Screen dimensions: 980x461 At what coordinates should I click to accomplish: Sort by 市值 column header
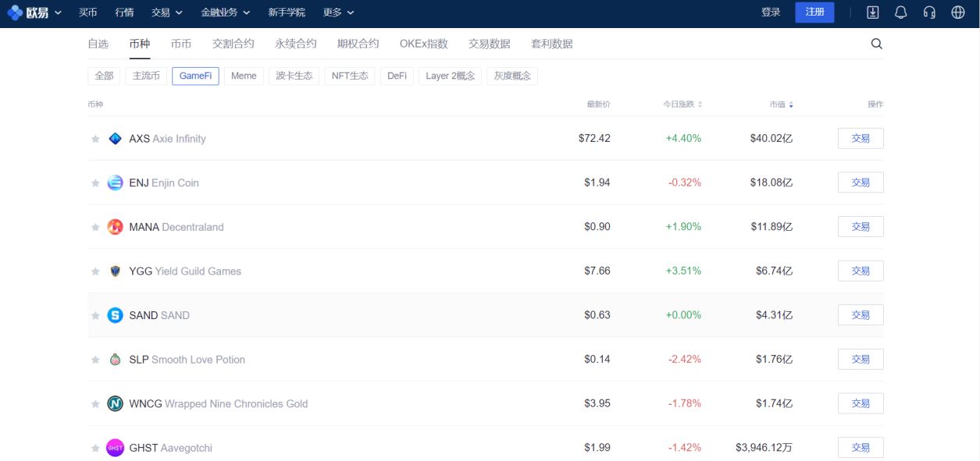click(x=780, y=105)
